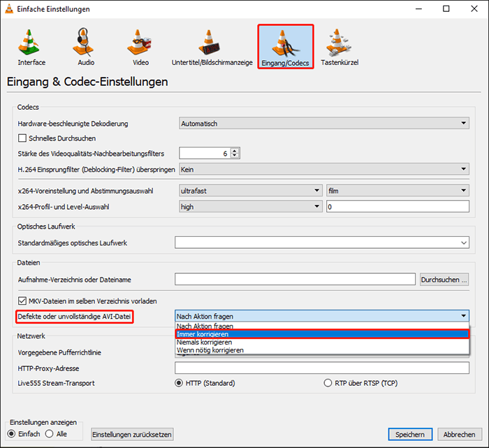The image size is (489, 448).
Task: Select RTP über RTSP (TCP) radio button
Action: point(328,383)
